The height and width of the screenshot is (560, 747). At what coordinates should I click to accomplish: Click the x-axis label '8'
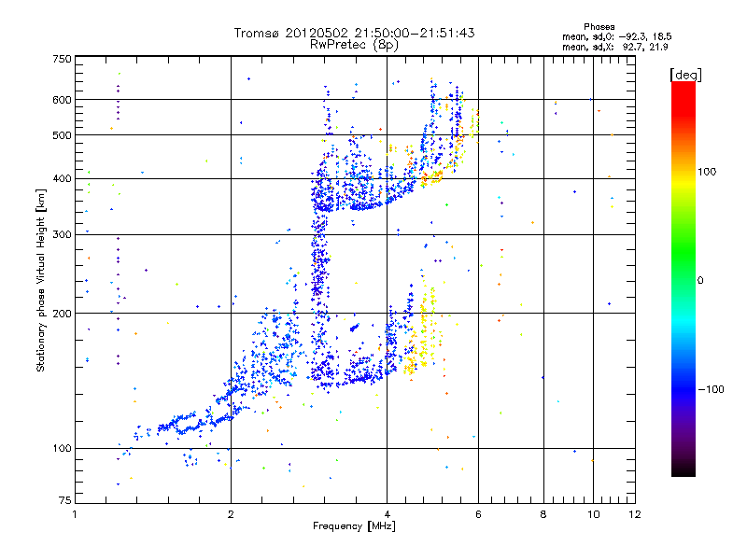(543, 514)
